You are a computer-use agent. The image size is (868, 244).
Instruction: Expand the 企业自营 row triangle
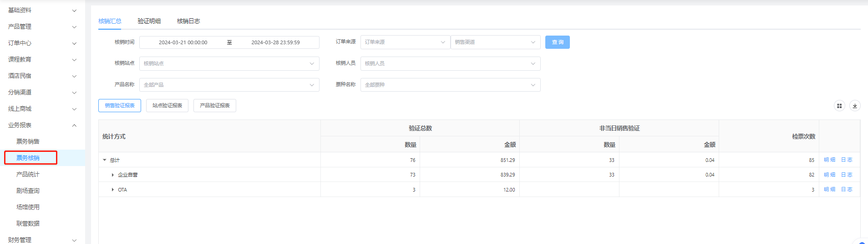tap(113, 175)
